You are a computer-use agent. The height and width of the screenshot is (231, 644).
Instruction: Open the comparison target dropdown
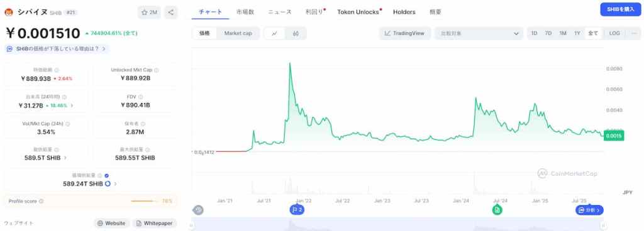(x=479, y=34)
